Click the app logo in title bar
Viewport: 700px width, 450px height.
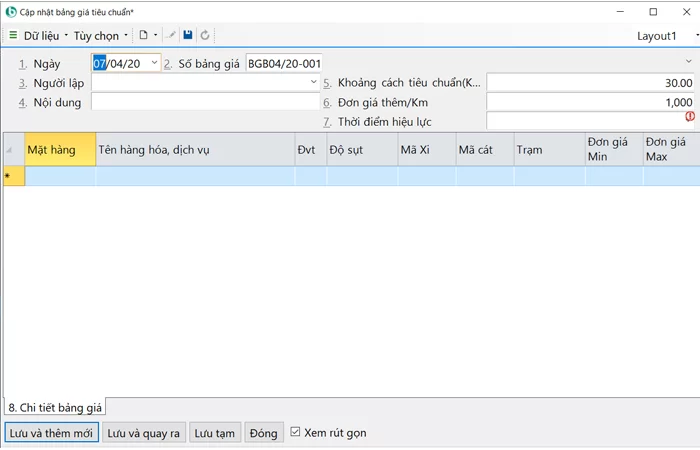pyautogui.click(x=10, y=11)
